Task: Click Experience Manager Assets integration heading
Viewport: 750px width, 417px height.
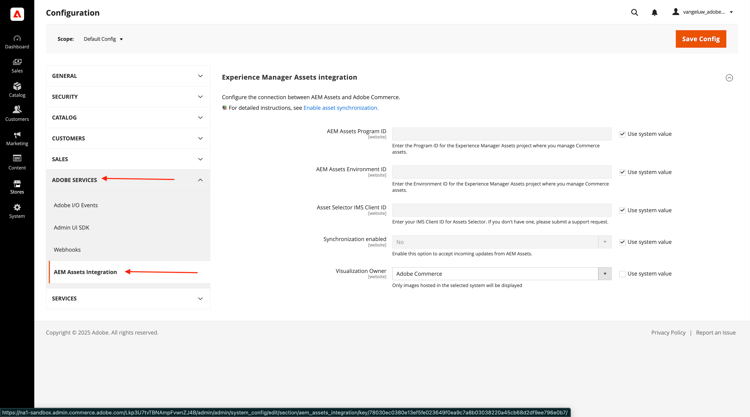Action: [x=289, y=77]
